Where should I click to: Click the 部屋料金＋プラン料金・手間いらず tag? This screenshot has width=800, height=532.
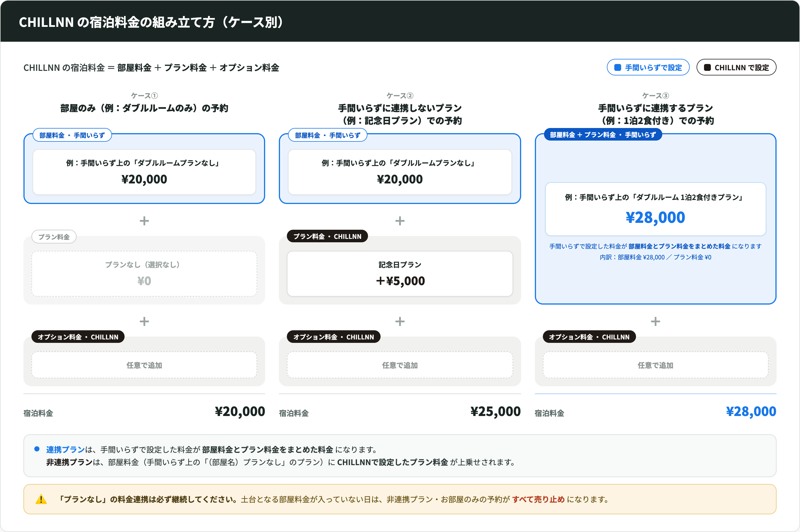pos(603,135)
